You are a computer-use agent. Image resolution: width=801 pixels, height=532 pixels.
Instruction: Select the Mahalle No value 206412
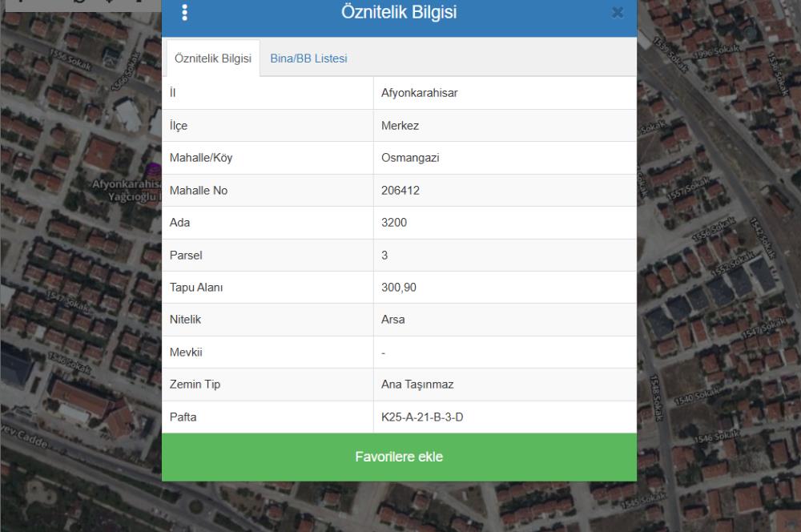pos(401,190)
